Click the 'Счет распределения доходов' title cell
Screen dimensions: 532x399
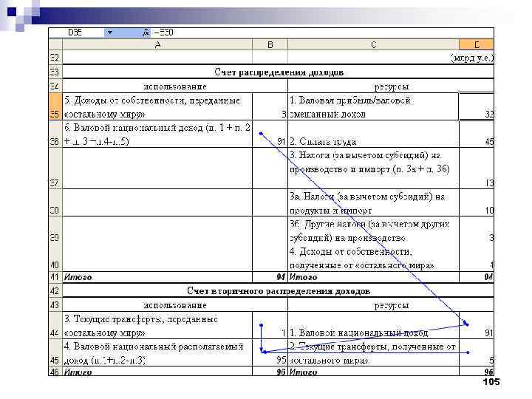point(279,72)
